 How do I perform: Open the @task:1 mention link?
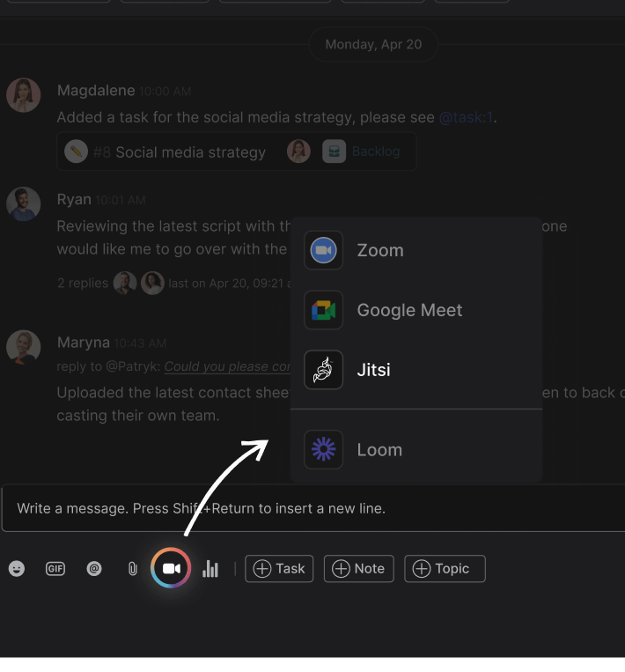(x=466, y=117)
